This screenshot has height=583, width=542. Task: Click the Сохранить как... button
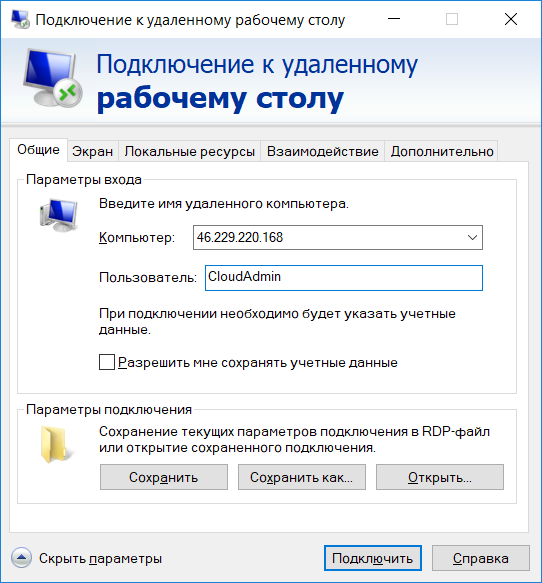point(302,477)
